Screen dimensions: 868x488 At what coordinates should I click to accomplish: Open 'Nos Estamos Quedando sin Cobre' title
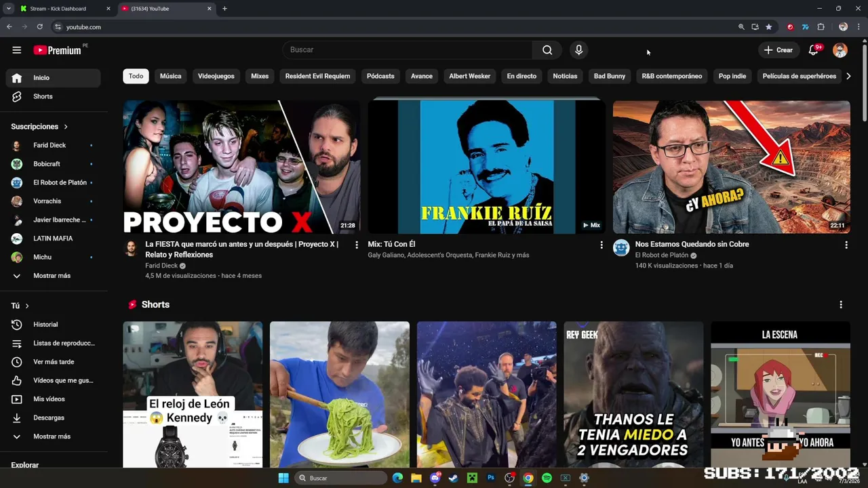[692, 245]
